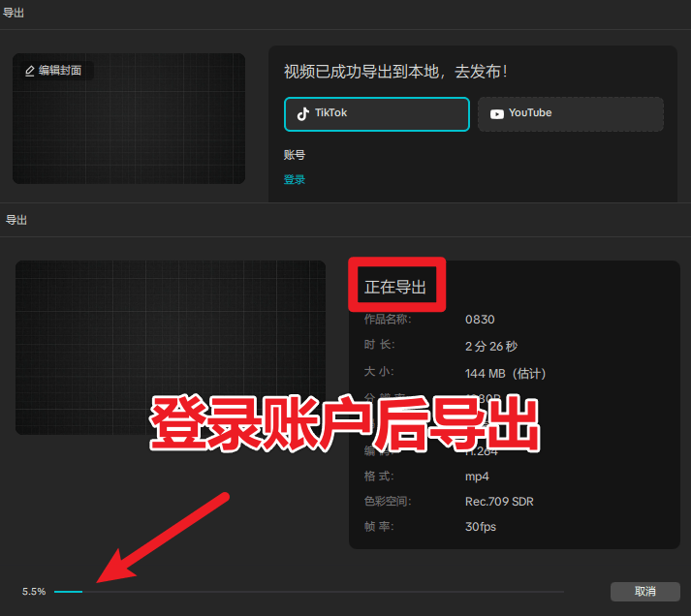691x616 pixels.
Task: Click the mp4 format value
Action: (478, 476)
